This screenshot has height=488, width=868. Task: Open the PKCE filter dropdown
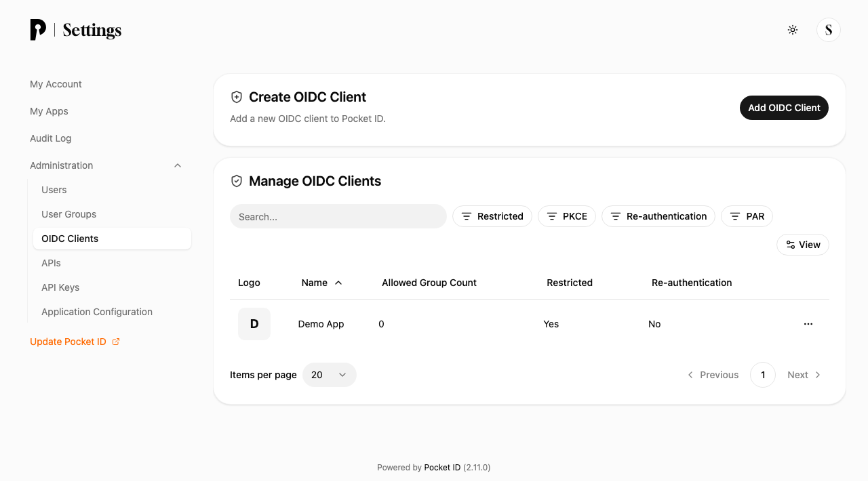coord(567,216)
